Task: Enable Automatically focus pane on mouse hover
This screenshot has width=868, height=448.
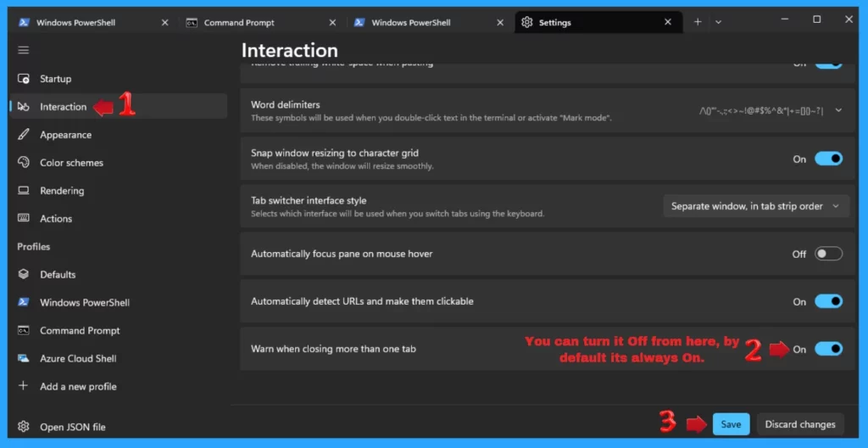Action: 828,254
